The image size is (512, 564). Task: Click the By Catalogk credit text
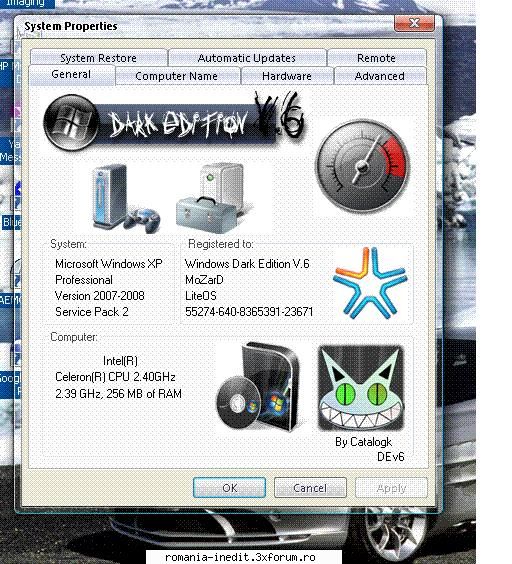point(363,442)
